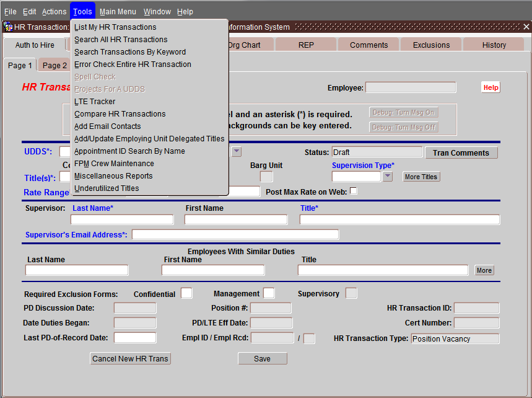Click Debug: Turn Msg Off button
The height and width of the screenshot is (398, 532).
coord(404,127)
